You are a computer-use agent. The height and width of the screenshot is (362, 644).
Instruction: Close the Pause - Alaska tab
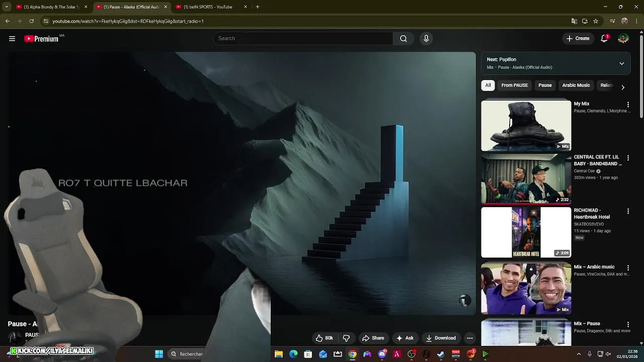166,7
